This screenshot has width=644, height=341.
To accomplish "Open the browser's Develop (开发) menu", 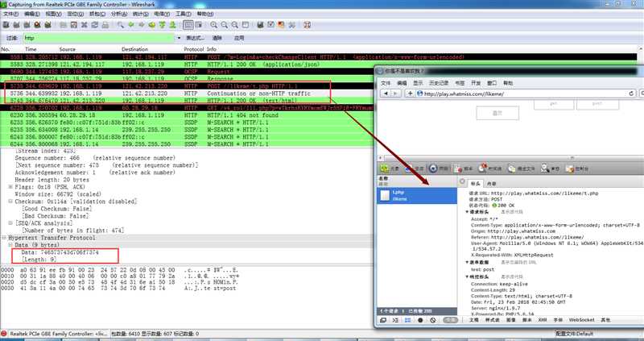I will tap(476, 83).
